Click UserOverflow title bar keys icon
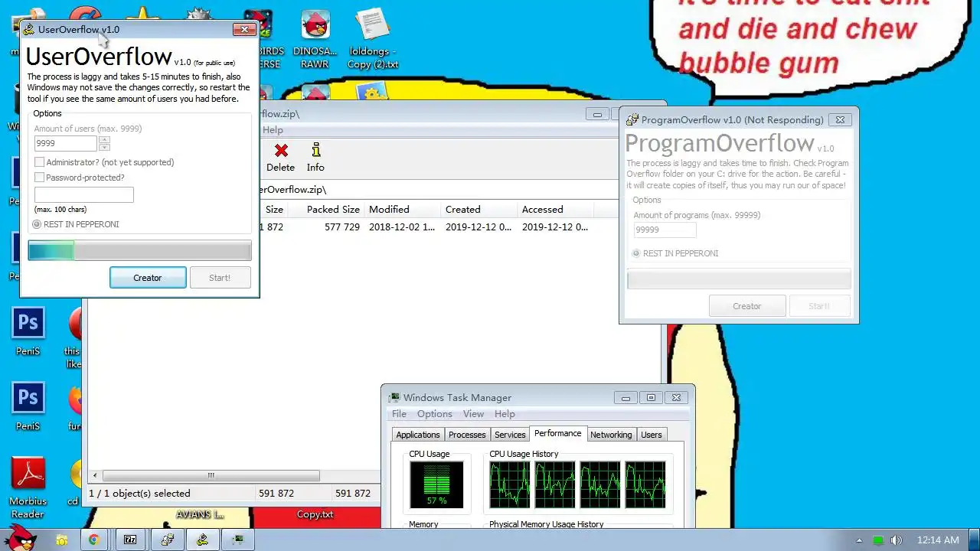980x551 pixels. 29,29
